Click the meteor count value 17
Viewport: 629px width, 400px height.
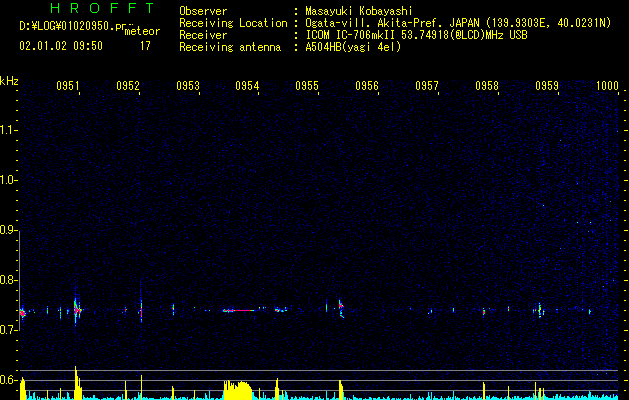point(145,46)
